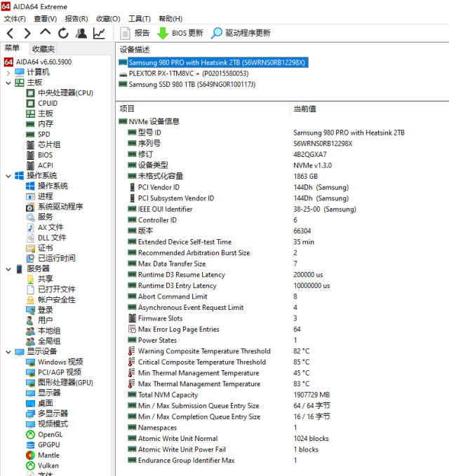
Task: Click the 帐户安全性 lock icon
Action: pos(30,300)
